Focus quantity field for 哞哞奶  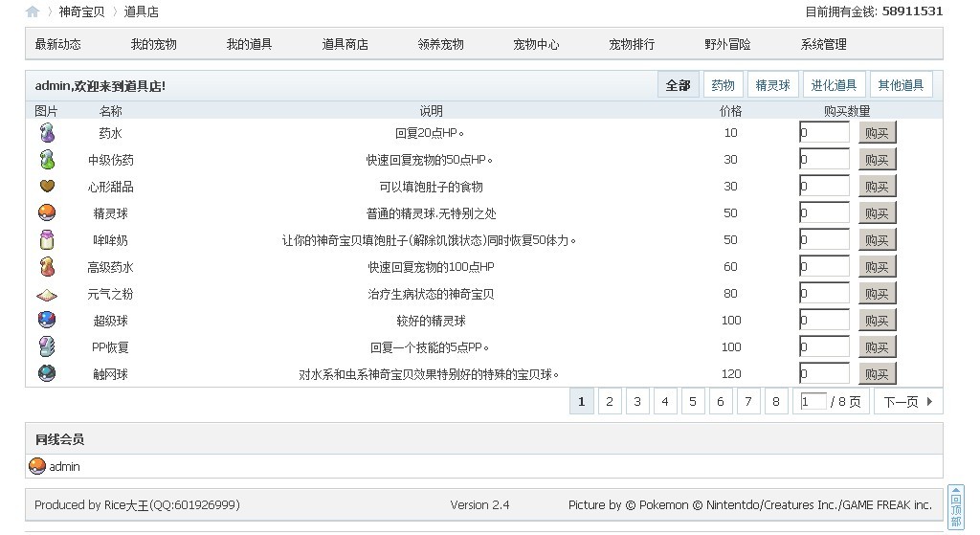(x=824, y=240)
